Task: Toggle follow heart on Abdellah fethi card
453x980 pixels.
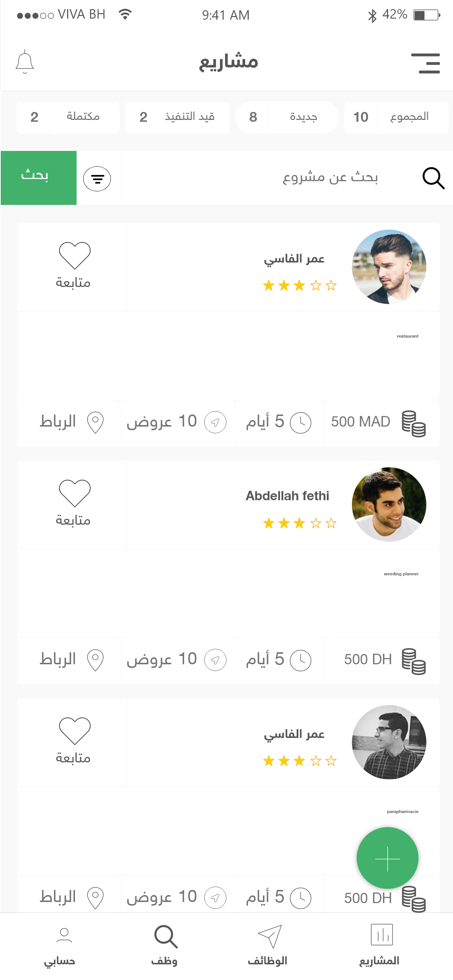Action: click(75, 493)
